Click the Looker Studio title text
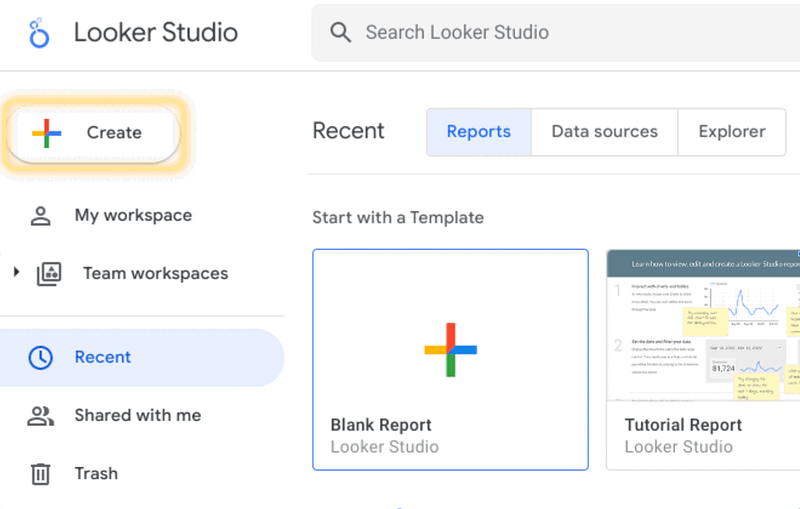Image resolution: width=800 pixels, height=509 pixels. tap(156, 32)
